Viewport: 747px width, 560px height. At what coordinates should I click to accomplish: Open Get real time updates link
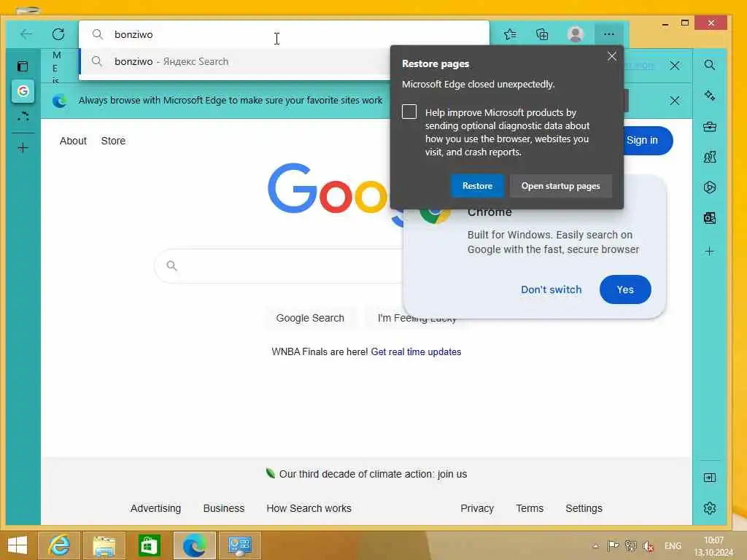[x=416, y=352]
